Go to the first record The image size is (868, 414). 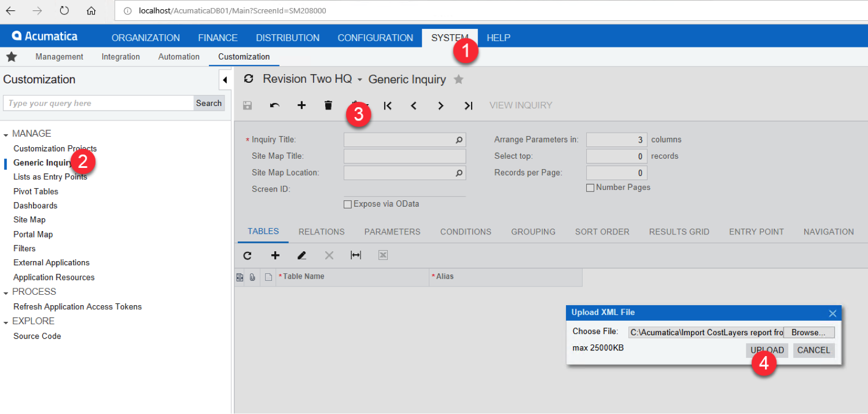388,105
